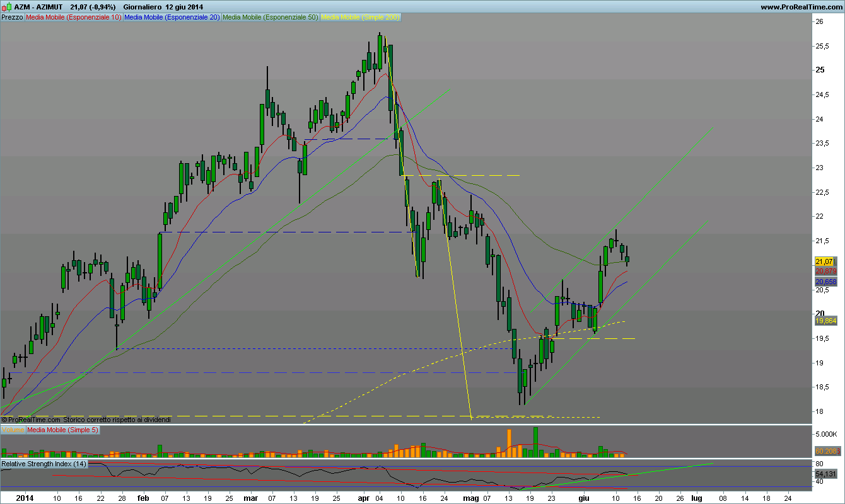Click the giu month label on time axis
The image size is (845, 504).
click(584, 498)
